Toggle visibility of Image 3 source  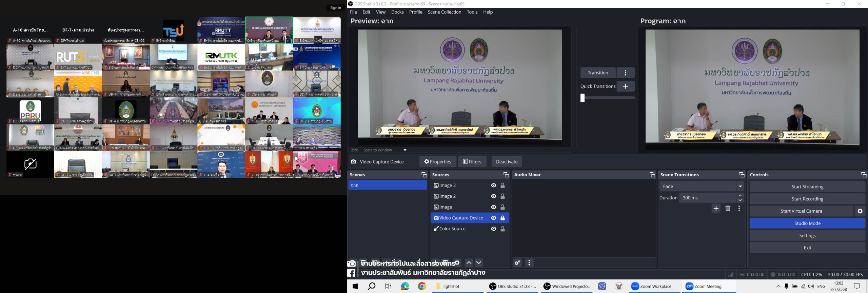click(494, 185)
